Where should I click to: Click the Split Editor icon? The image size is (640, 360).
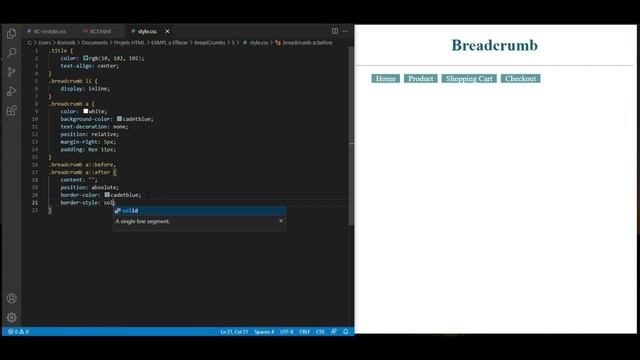(x=335, y=31)
